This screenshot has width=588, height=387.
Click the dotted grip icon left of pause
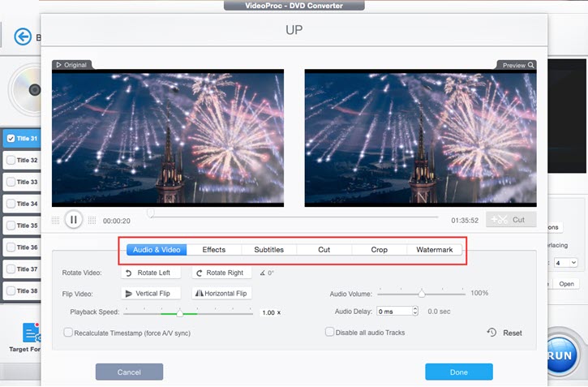(55, 220)
